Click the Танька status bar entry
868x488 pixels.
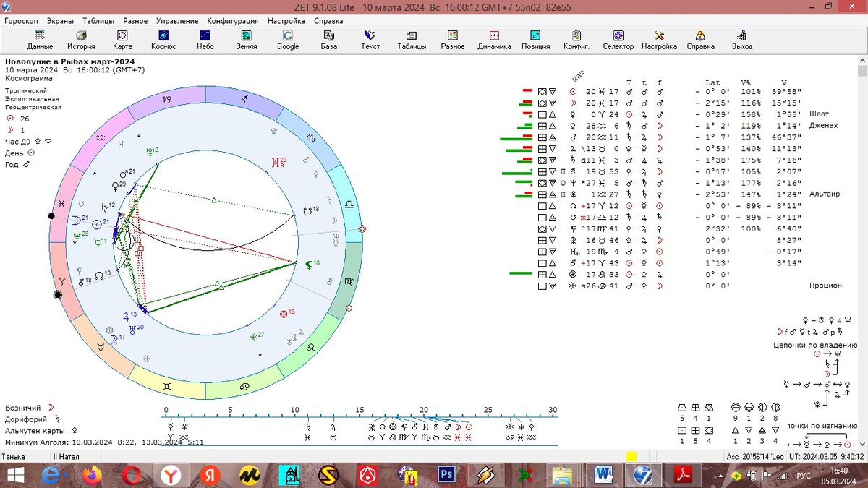click(14, 457)
